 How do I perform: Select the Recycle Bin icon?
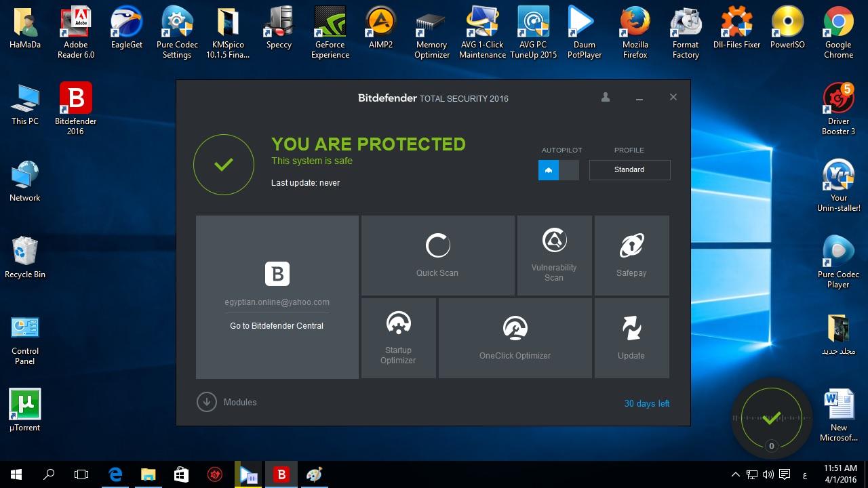coord(25,258)
